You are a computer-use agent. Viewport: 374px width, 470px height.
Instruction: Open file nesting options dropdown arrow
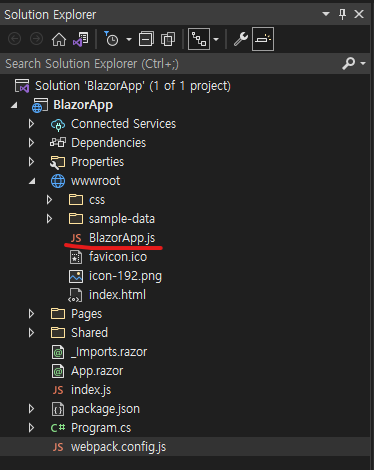[216, 40]
